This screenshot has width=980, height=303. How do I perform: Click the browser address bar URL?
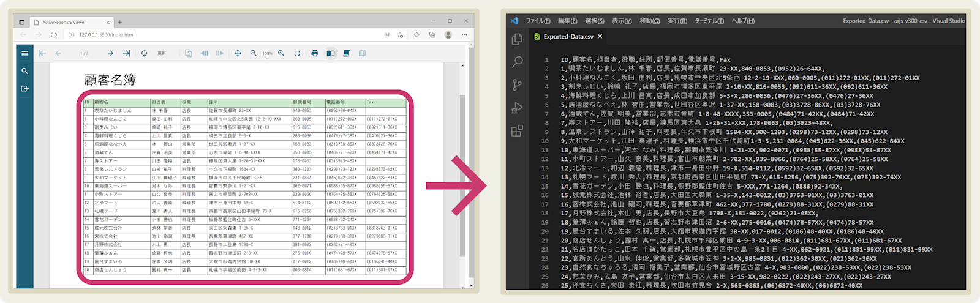click(107, 35)
